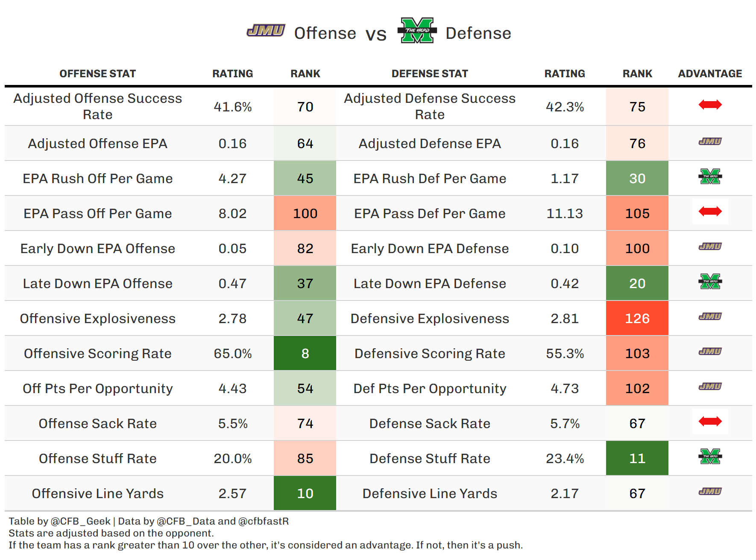Click the Marshall advantage logo for EPA Rush row
Viewport: 756px width, 560px height.
click(710, 176)
